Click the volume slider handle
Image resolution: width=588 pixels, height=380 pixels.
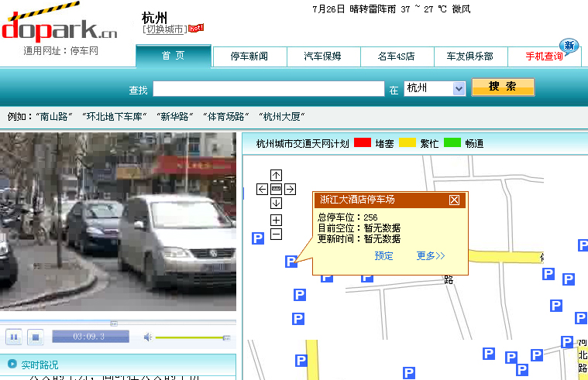(226, 338)
